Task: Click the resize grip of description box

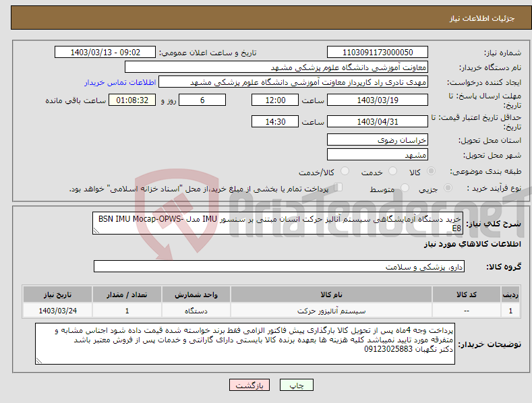Action: 96,230
